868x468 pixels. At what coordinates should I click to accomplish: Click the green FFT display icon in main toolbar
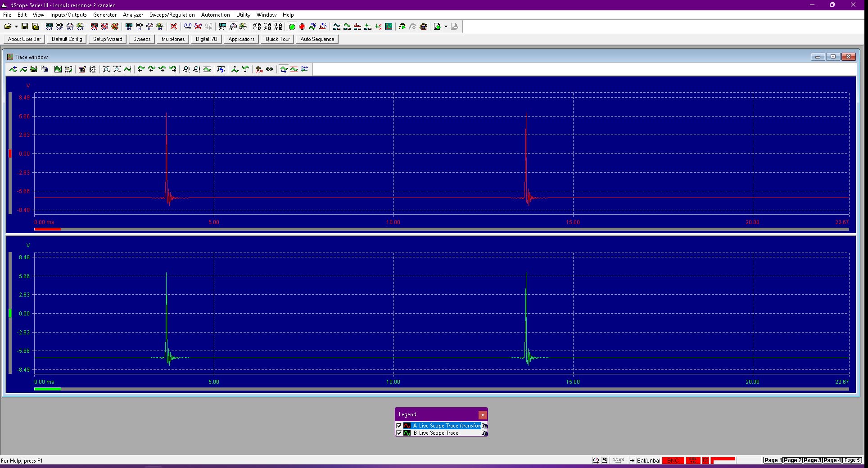click(389, 27)
